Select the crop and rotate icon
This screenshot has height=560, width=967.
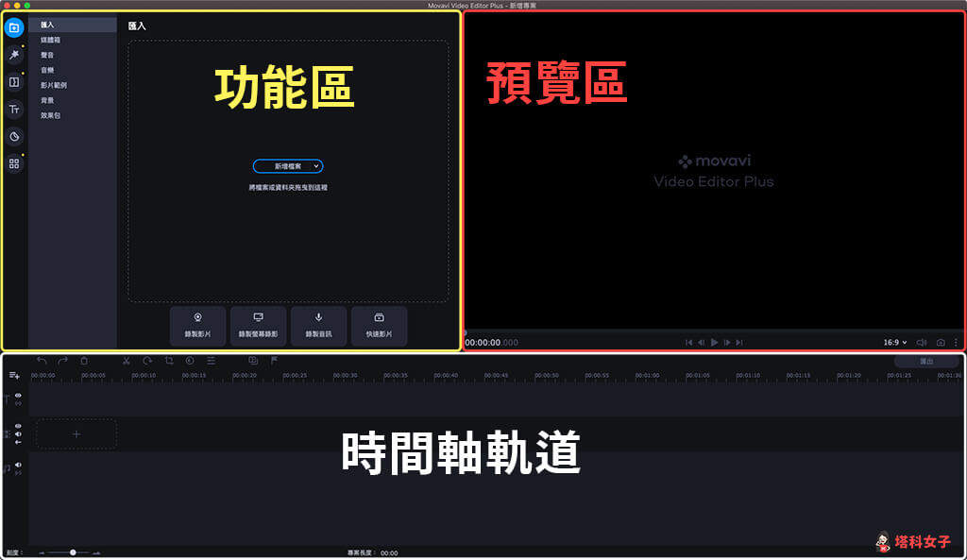[x=169, y=361]
